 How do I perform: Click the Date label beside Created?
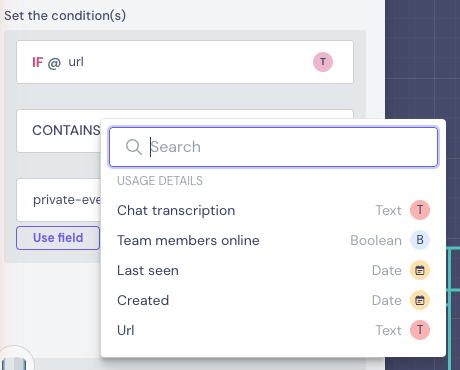[x=387, y=300]
